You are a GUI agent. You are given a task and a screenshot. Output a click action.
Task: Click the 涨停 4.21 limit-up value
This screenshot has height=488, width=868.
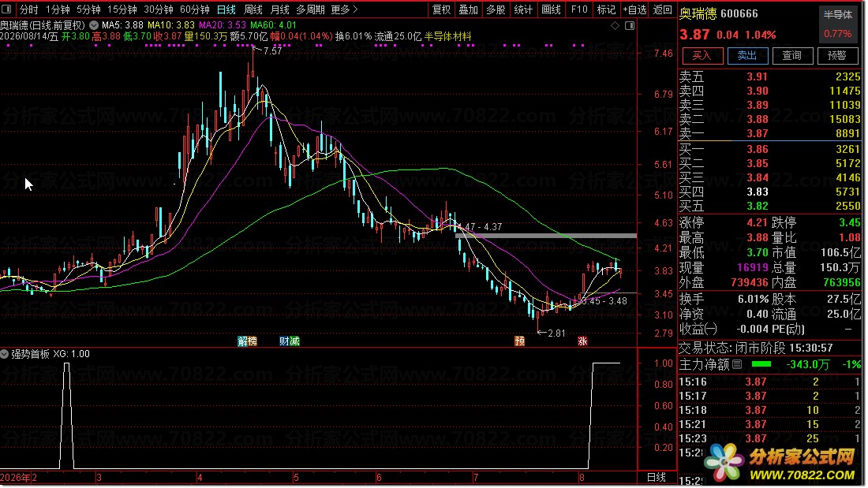tap(757, 222)
